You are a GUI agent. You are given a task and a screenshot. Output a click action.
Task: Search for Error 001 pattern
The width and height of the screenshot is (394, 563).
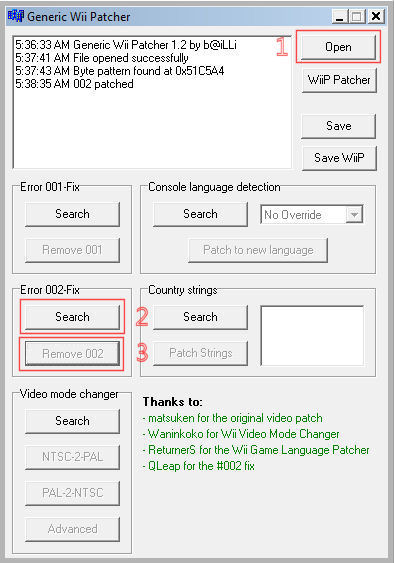point(72,214)
